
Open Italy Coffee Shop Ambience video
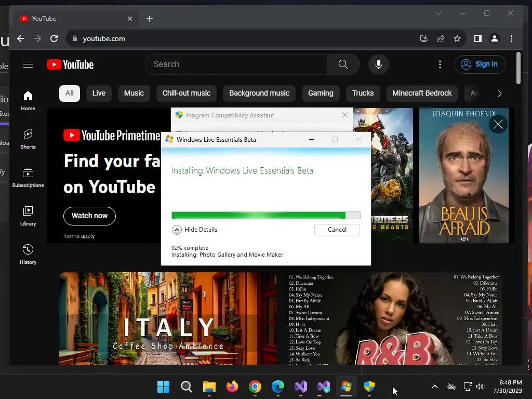(168, 318)
